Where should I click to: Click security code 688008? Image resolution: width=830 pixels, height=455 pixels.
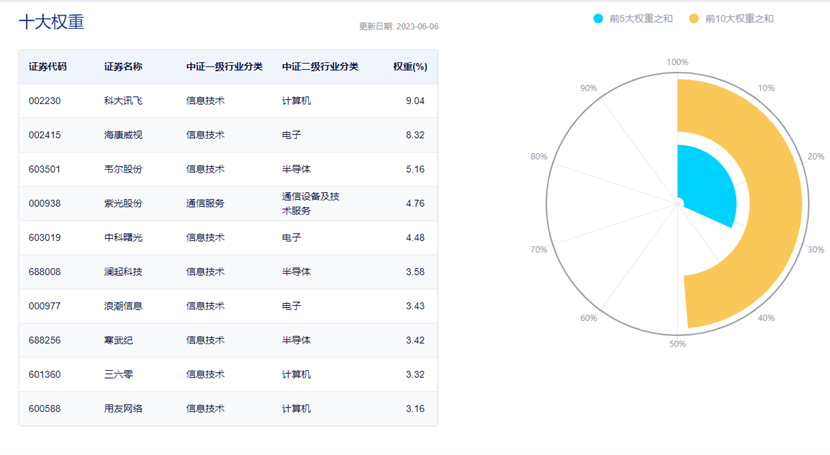click(44, 272)
